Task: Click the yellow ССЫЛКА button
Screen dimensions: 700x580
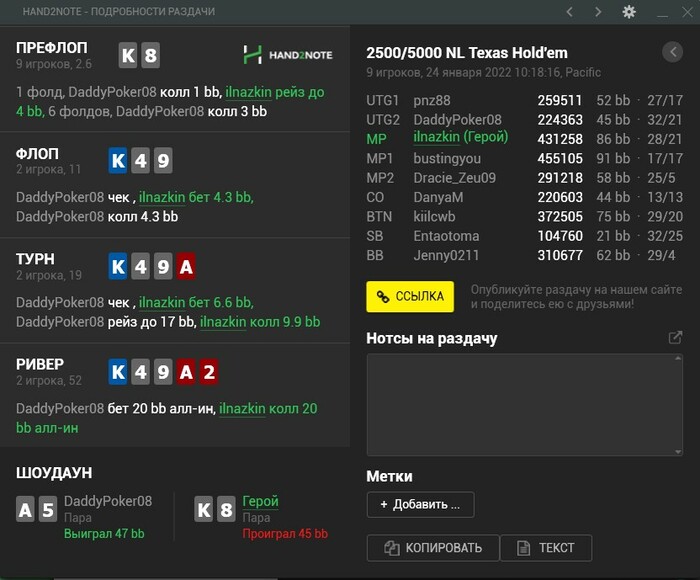Action: 410,296
